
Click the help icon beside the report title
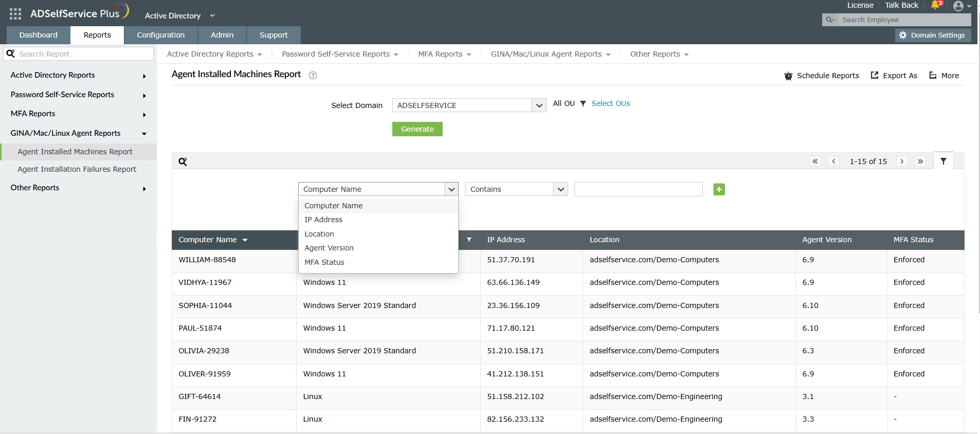[313, 75]
